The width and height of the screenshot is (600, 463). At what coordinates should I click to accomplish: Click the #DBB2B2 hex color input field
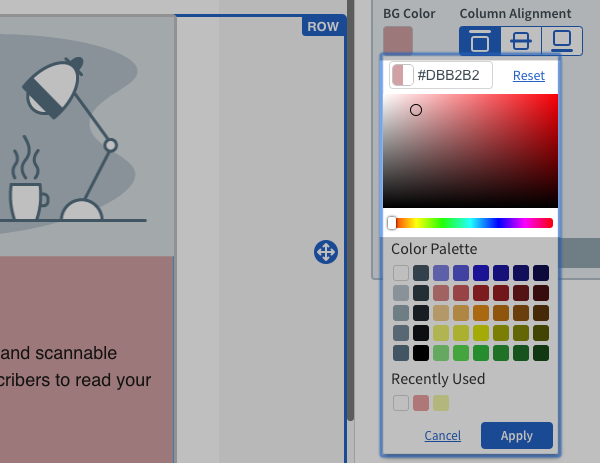(x=441, y=75)
